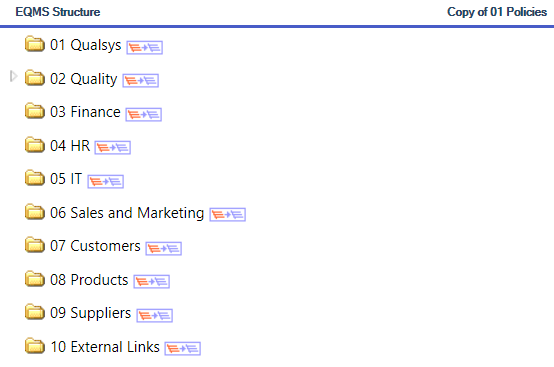The width and height of the screenshot is (554, 367).
Task: Select the 10 External Links folder
Action: click(105, 347)
